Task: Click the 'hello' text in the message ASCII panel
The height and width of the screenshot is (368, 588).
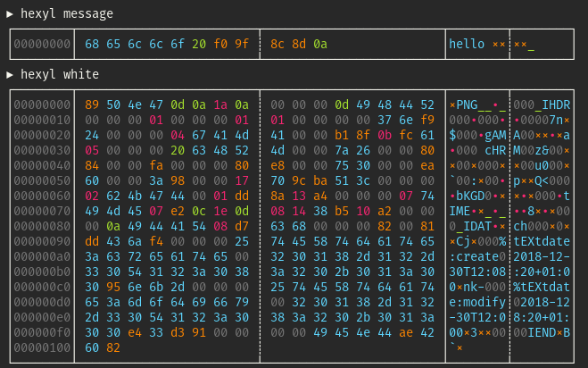Action: click(467, 44)
